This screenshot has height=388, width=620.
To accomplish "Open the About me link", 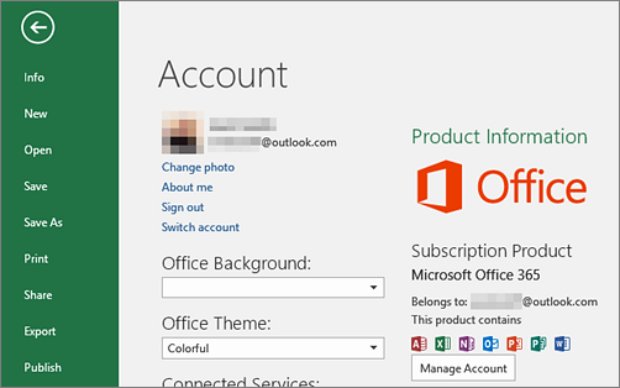I will click(x=187, y=187).
